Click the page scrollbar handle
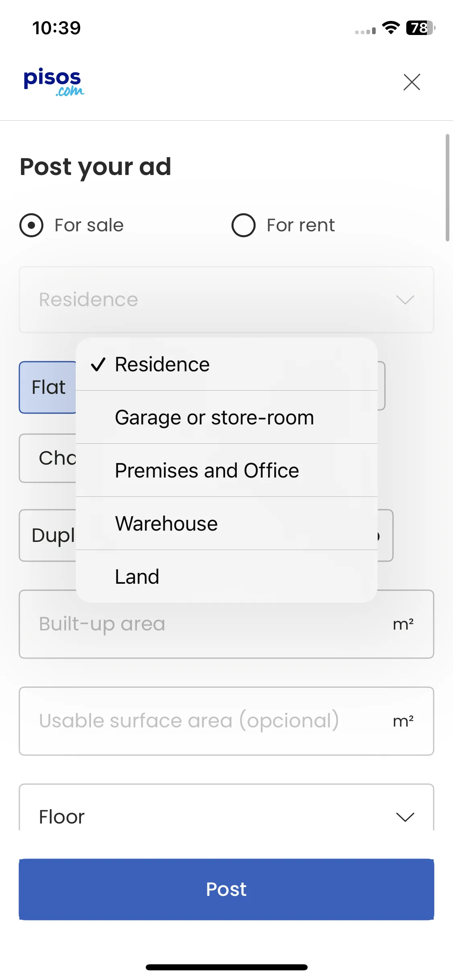Screen dimensions: 453x980 pyautogui.click(x=447, y=187)
